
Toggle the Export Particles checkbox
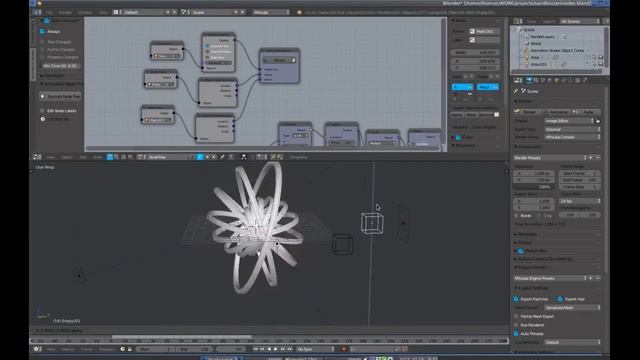(x=516, y=299)
